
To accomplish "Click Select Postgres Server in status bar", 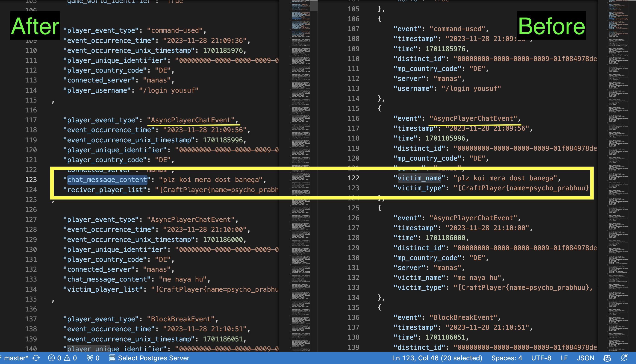I will 153,358.
